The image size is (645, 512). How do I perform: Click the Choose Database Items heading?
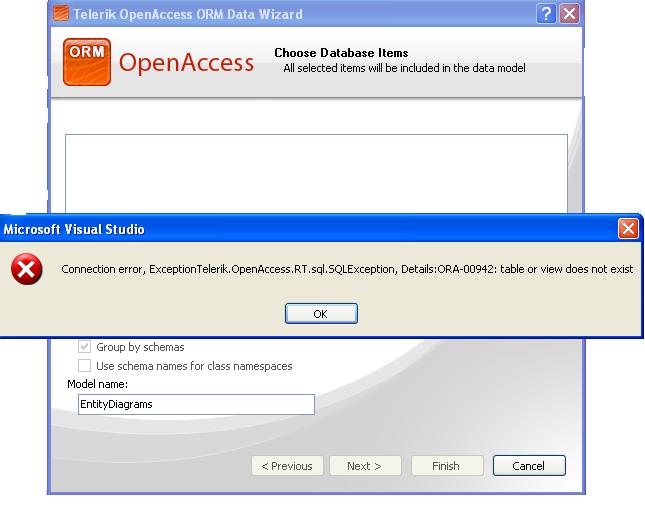tap(341, 53)
